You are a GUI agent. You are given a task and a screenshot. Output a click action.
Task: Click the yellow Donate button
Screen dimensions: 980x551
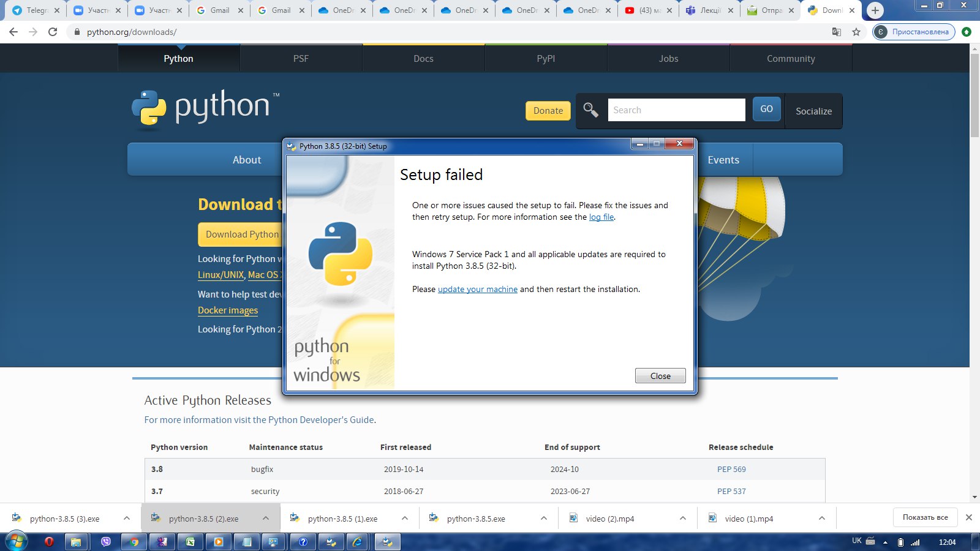(548, 111)
